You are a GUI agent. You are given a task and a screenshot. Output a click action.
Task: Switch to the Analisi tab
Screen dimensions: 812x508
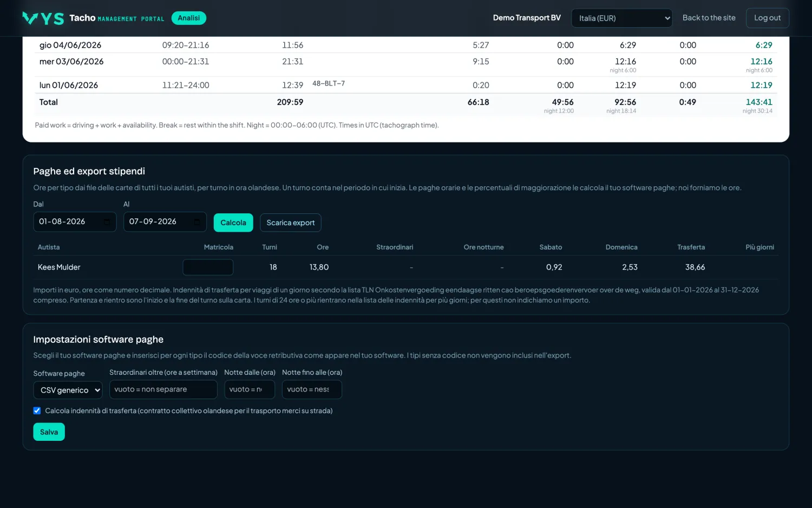[x=188, y=18]
